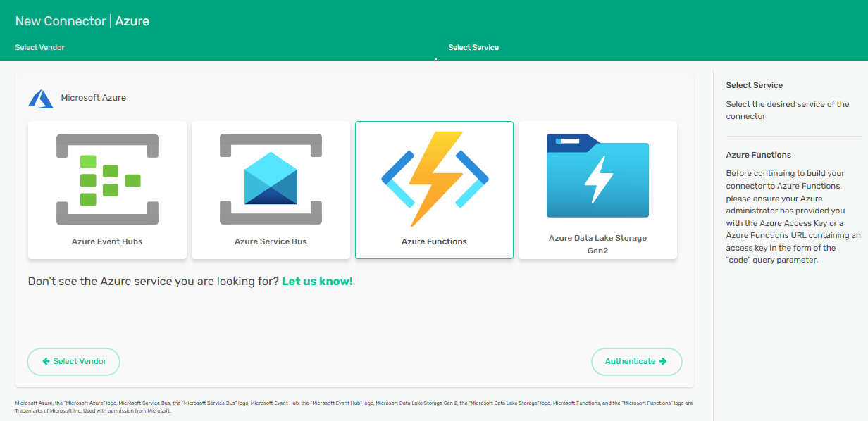Click the 'New Connector' page title
Viewport: 868px width, 421px height.
click(x=61, y=21)
